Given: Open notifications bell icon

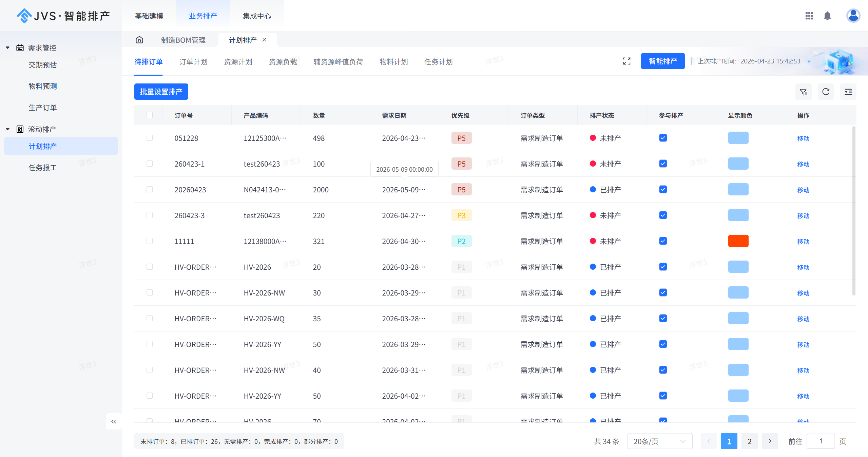Looking at the screenshot, I should [x=827, y=16].
